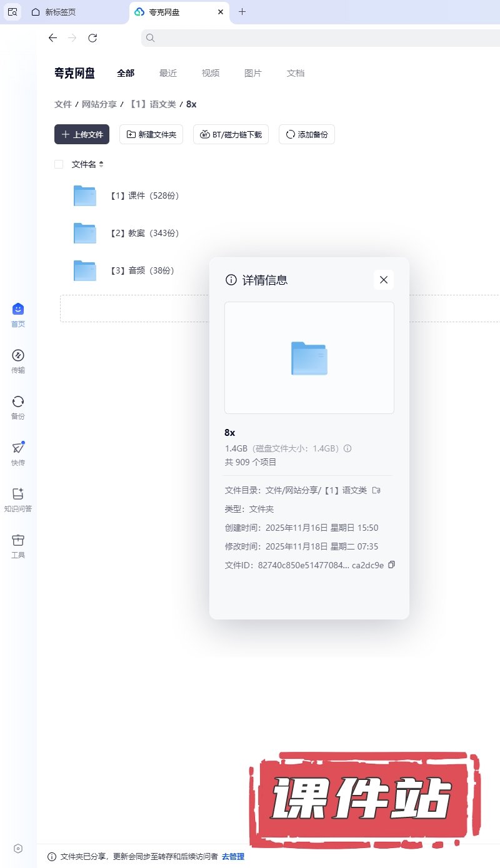The width and height of the screenshot is (500, 868).
Task: Click the 去管理 link
Action: 233,856
